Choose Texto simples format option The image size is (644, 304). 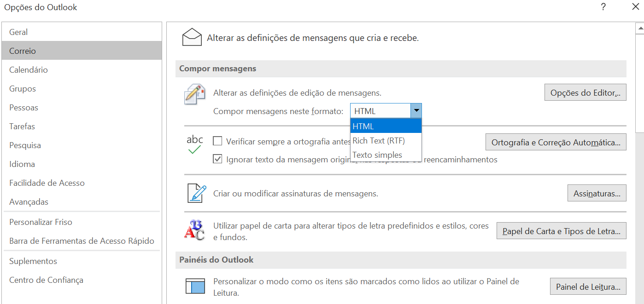(386, 155)
